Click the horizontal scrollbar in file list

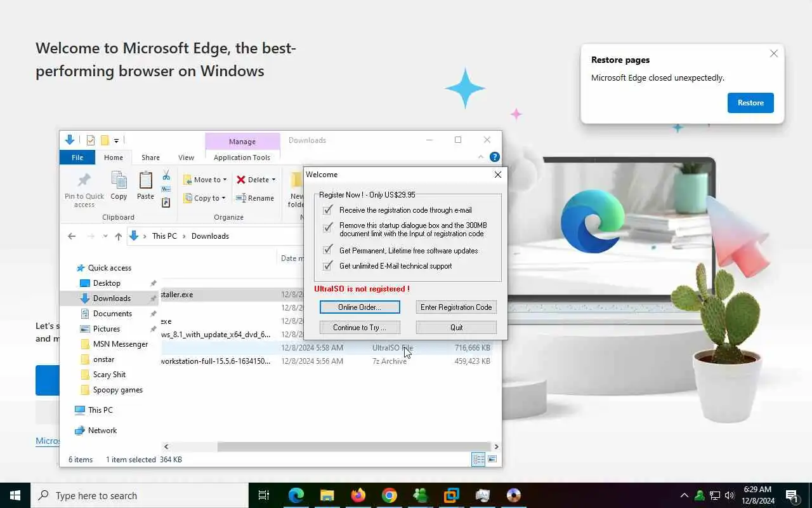pos(354,447)
